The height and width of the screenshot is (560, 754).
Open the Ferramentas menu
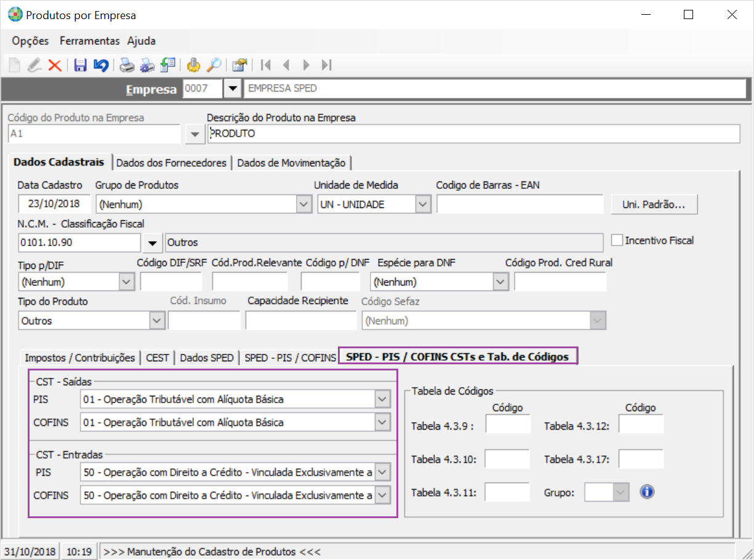point(89,41)
